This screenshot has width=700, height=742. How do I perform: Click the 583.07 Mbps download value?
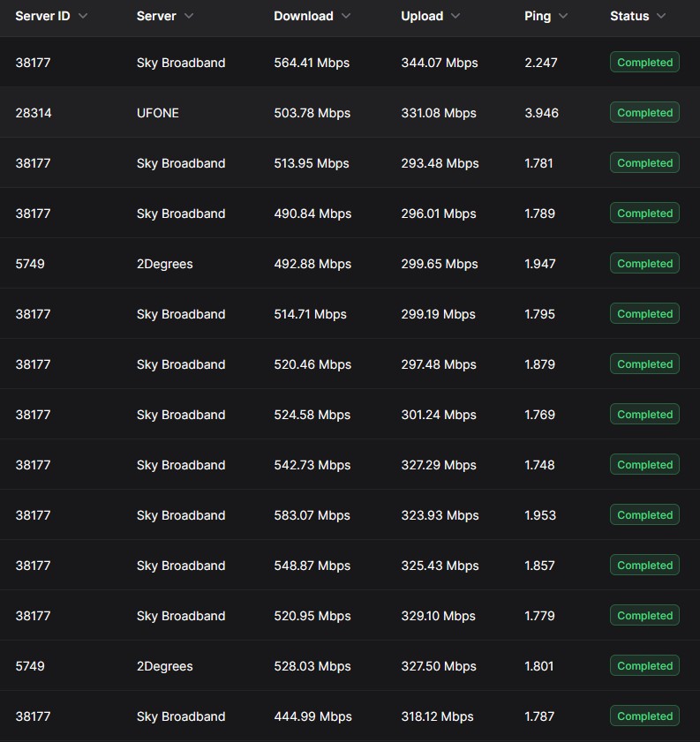click(x=312, y=515)
